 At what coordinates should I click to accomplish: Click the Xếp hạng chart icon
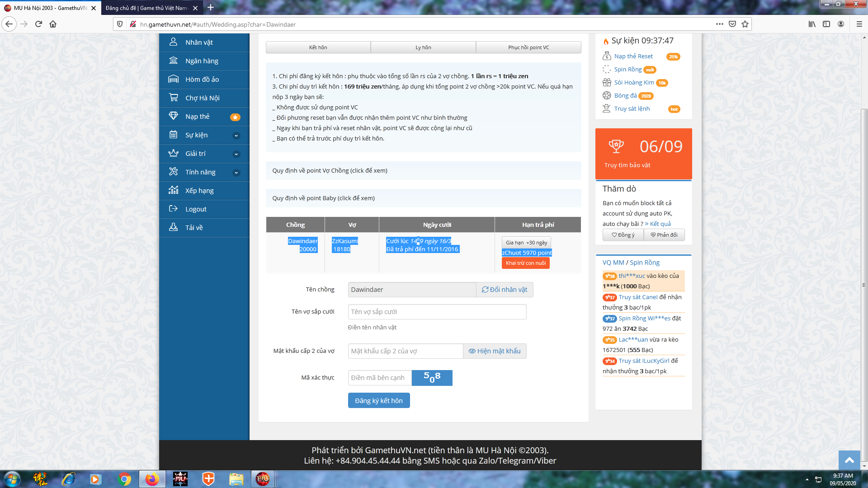pos(173,190)
